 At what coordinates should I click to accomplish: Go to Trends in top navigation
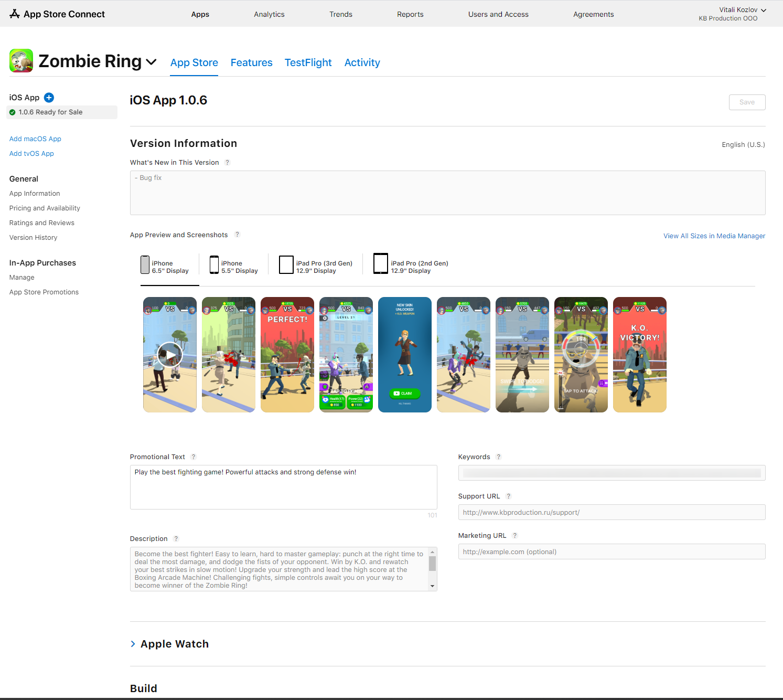(x=341, y=14)
